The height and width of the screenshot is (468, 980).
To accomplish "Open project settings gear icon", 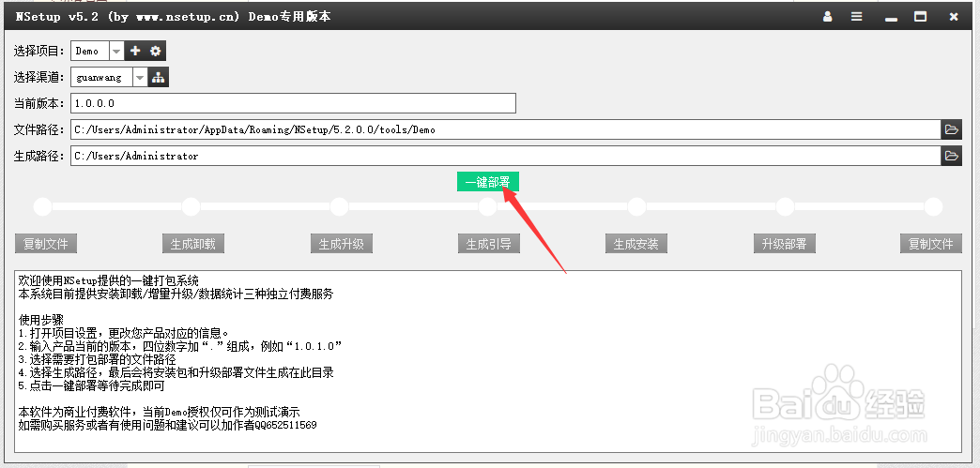I will pos(156,51).
